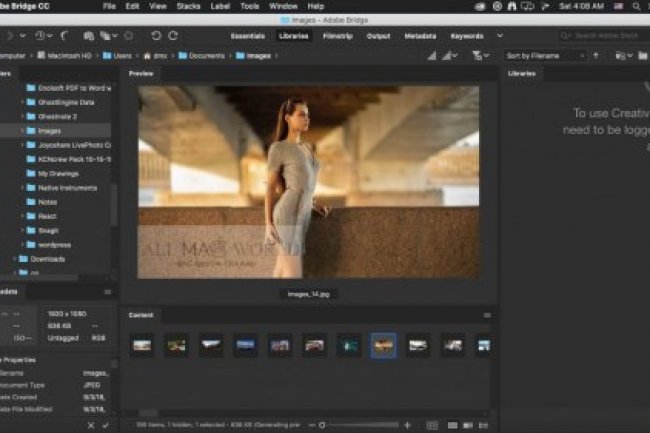Expand the Downloads folder in tree

point(15,258)
